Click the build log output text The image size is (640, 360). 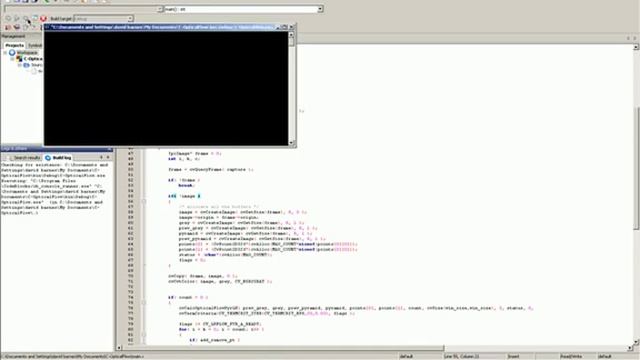tap(55, 189)
